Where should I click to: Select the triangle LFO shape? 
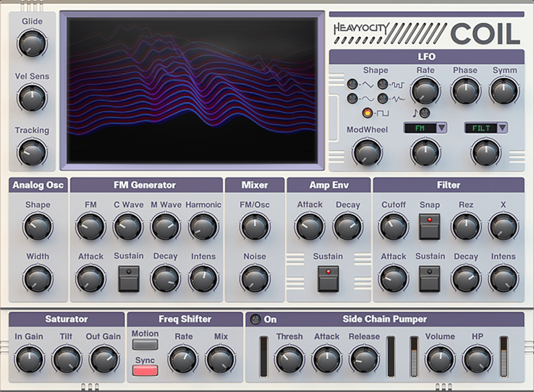click(x=353, y=84)
